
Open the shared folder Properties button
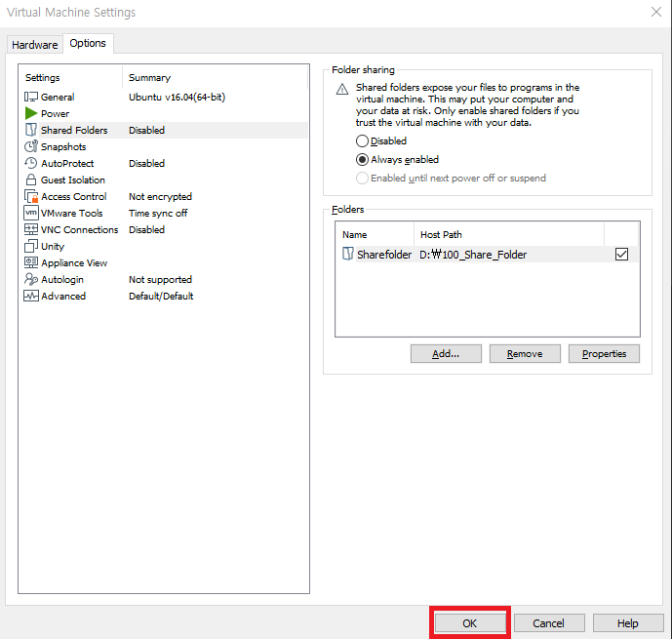coord(604,353)
